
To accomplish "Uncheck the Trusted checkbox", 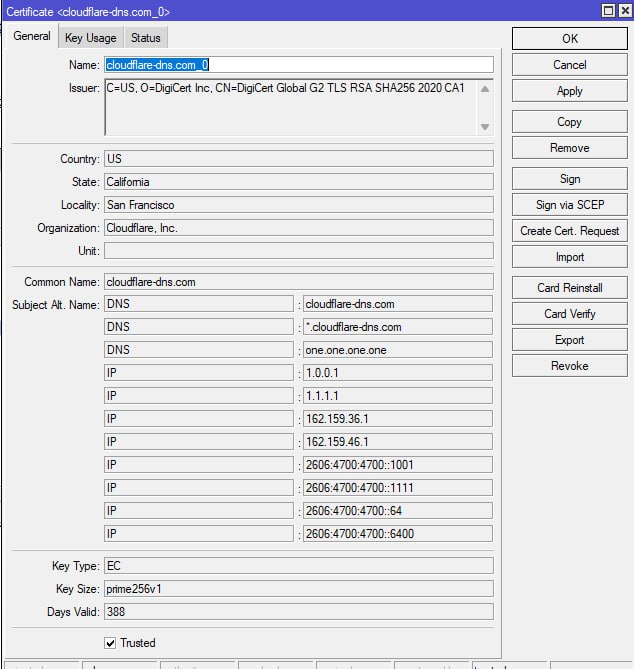I will [110, 643].
